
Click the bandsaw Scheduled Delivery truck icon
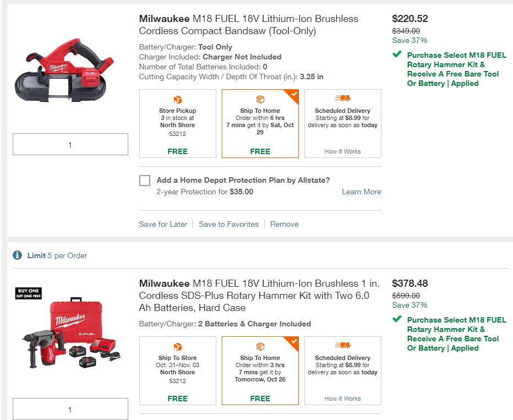342,98
